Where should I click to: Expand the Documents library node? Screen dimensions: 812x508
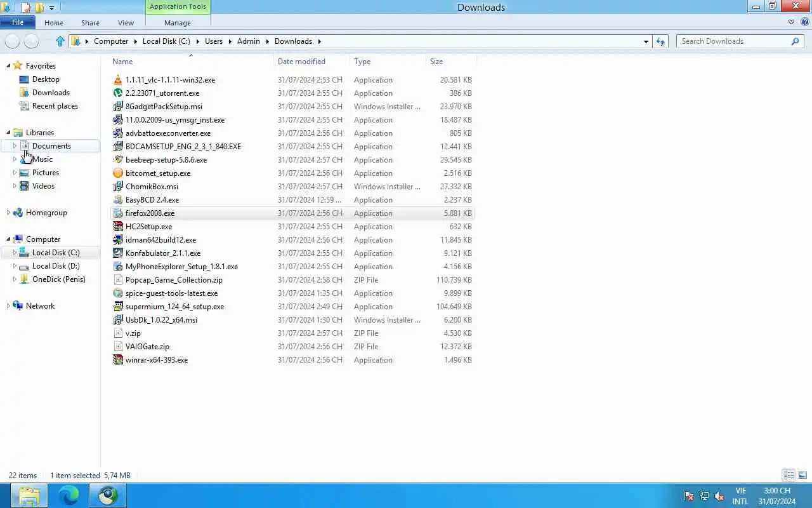tap(15, 146)
